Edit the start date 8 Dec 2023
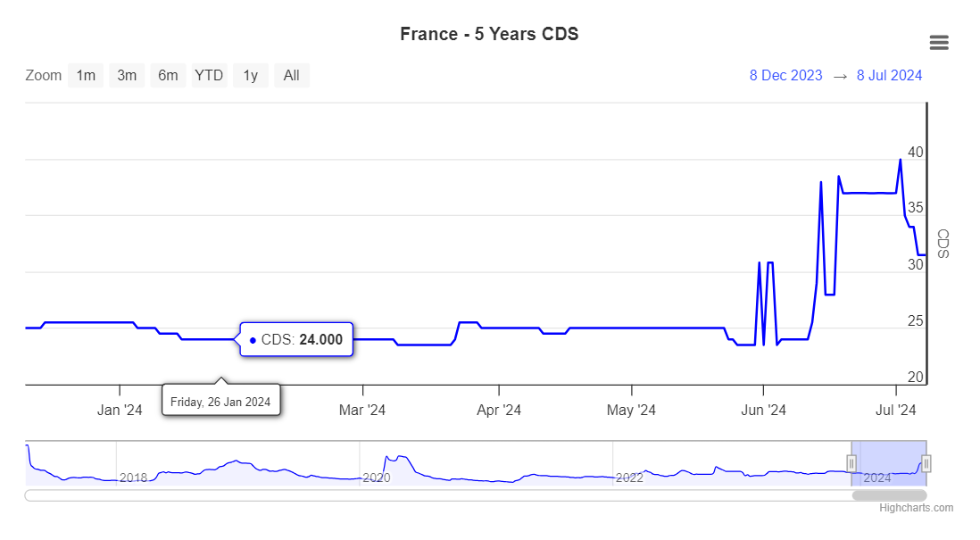The height and width of the screenshot is (540, 980). click(x=785, y=75)
